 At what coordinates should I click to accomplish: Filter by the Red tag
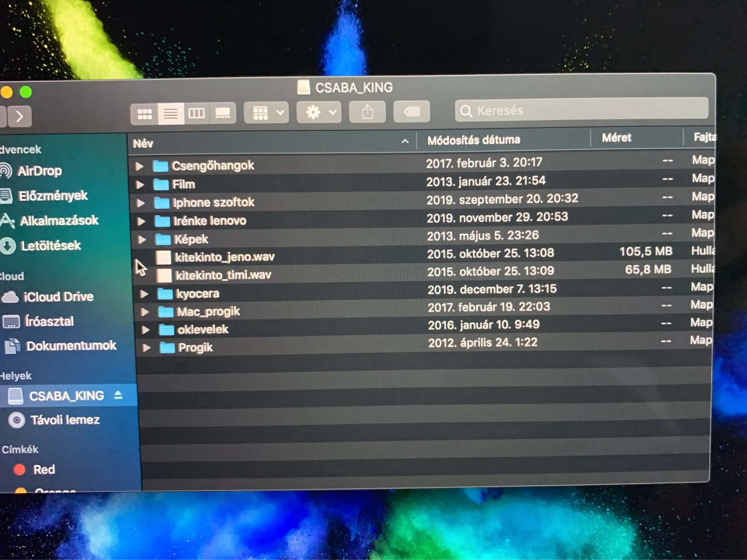43,469
